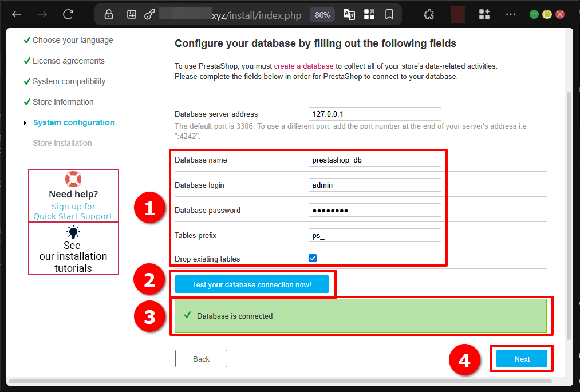
Task: Select the Store installation step
Action: (x=61, y=142)
